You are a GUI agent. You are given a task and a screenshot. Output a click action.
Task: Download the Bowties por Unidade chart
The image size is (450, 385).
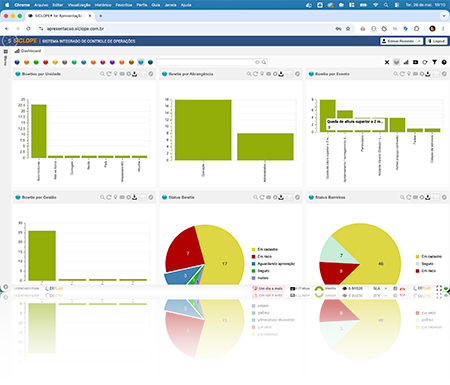[135, 74]
